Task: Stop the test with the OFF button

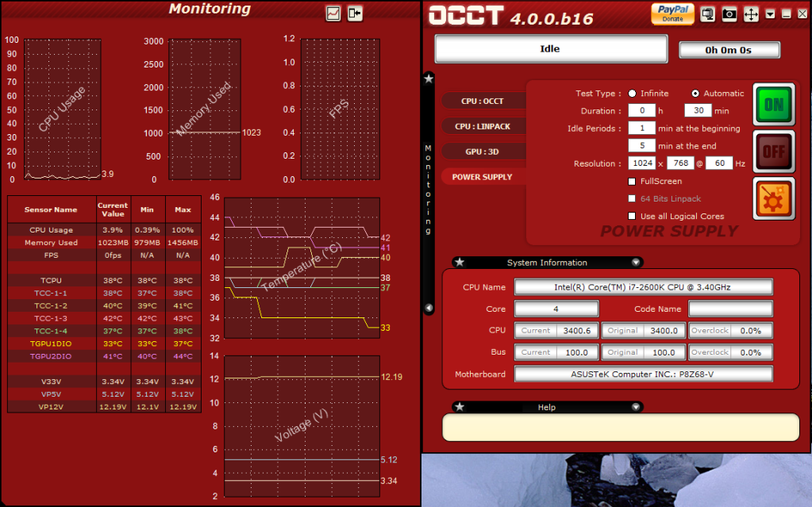Action: click(x=774, y=152)
